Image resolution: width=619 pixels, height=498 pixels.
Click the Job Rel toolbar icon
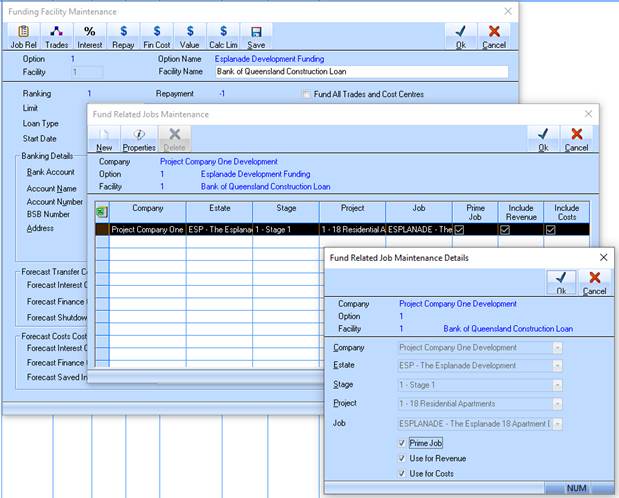click(22, 37)
